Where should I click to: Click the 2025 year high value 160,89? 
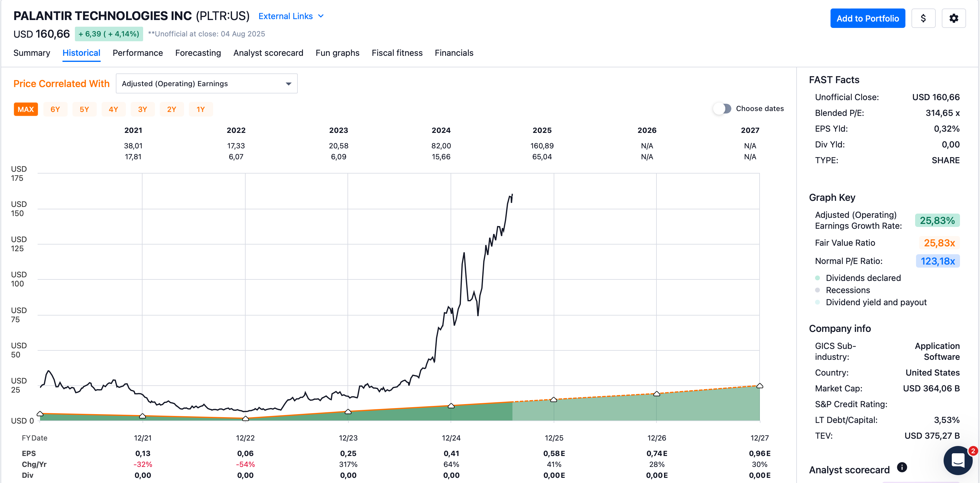pos(542,146)
